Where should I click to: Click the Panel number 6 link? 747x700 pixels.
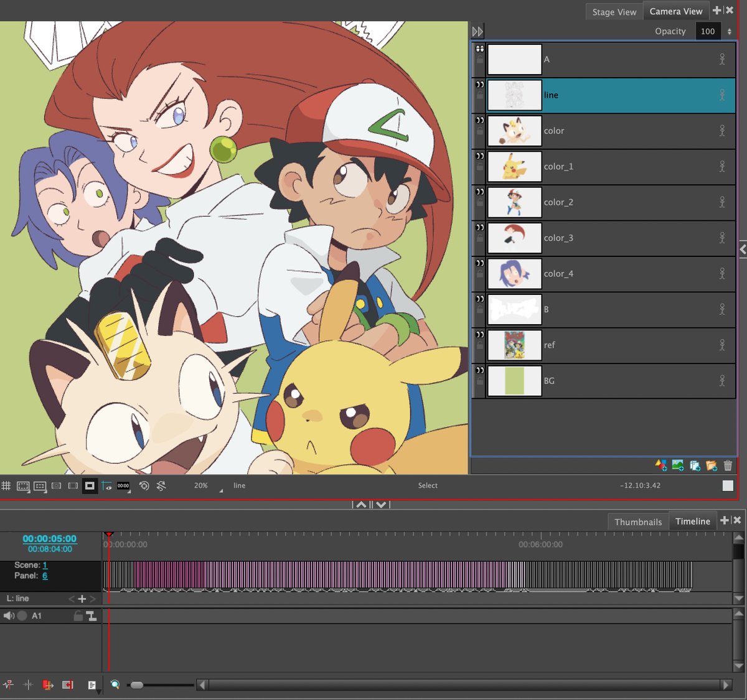pyautogui.click(x=45, y=576)
